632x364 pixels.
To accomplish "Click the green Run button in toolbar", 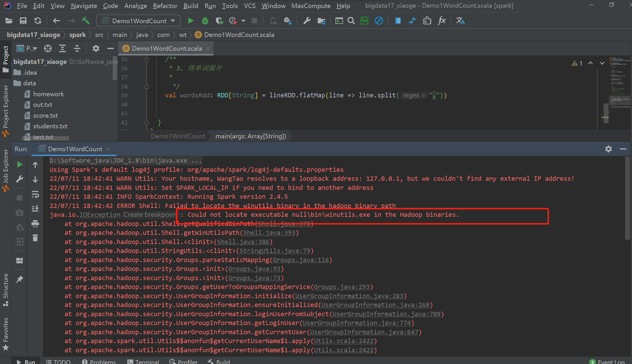I will pyautogui.click(x=191, y=21).
